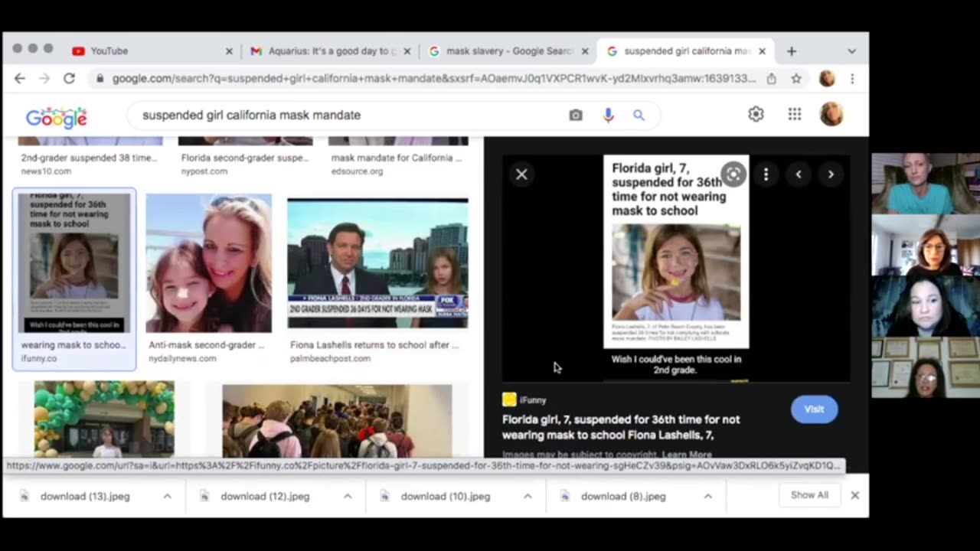Click 'Fiona Lashells returns to school after' caption

tap(374, 345)
